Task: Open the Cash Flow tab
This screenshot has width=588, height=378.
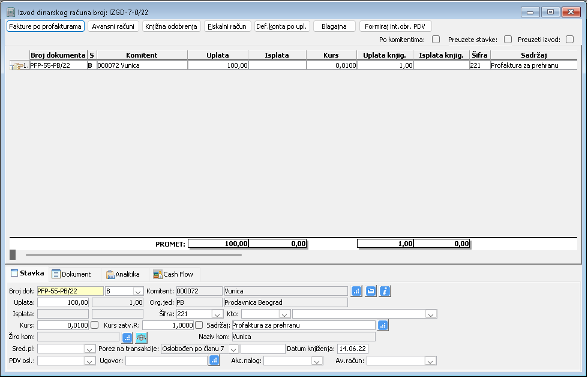Action: [173, 275]
